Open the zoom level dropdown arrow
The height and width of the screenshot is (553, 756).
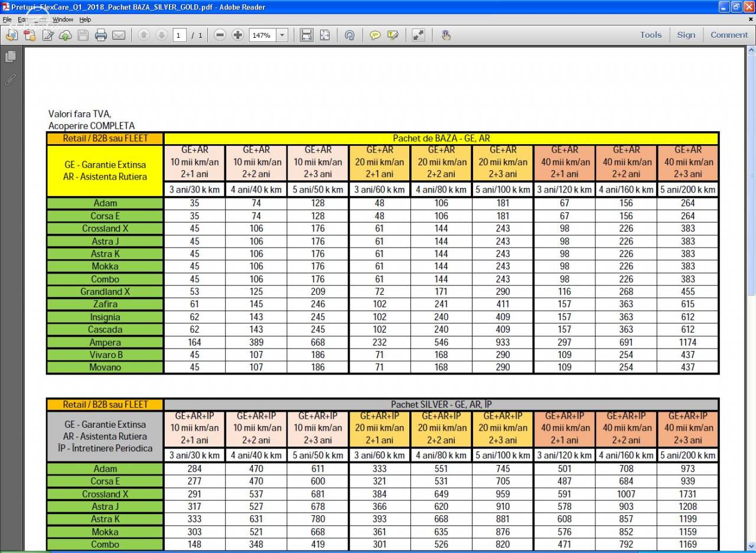(282, 35)
